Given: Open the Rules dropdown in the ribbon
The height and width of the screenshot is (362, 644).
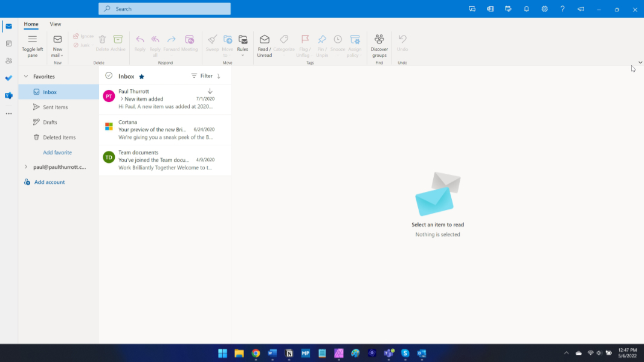Looking at the screenshot, I should (x=243, y=45).
